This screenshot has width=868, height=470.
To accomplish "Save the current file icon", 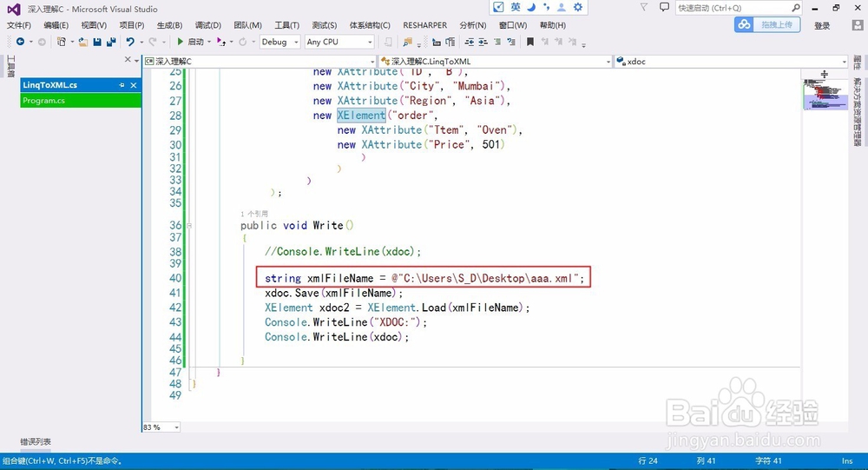I will 97,42.
